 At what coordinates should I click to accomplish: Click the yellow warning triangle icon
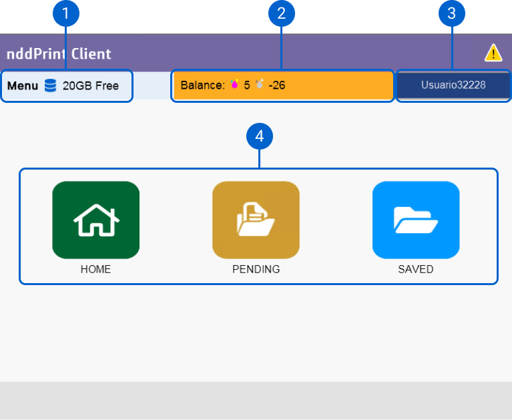[x=493, y=53]
